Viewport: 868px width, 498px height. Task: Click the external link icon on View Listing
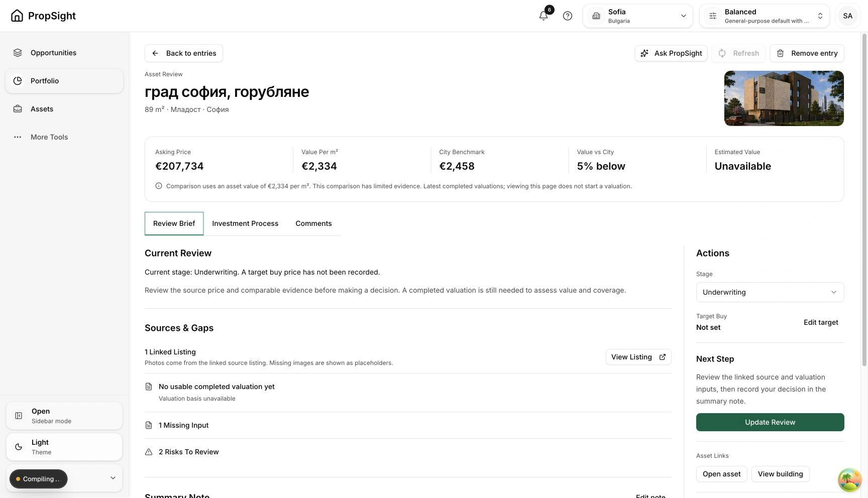click(x=663, y=357)
